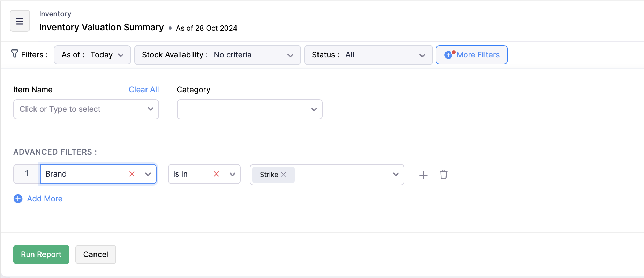Image resolution: width=644 pixels, height=278 pixels.
Task: Cancel the filter changes
Action: coord(96,254)
